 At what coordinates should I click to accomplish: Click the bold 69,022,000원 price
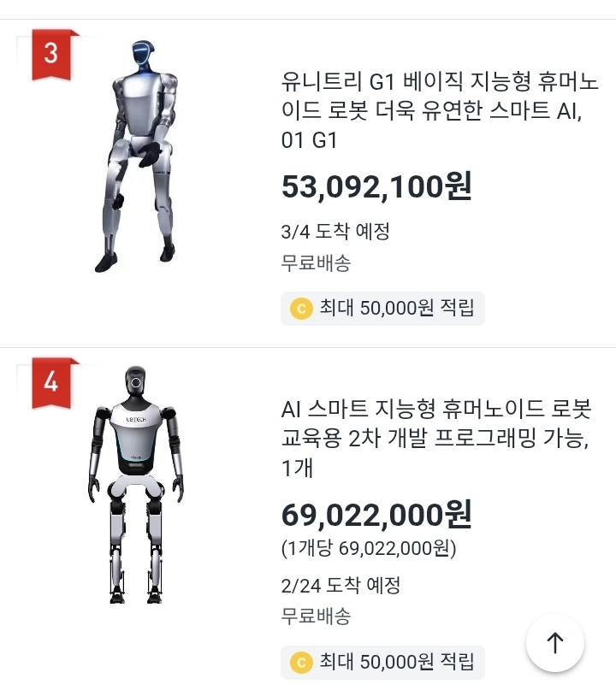click(376, 514)
